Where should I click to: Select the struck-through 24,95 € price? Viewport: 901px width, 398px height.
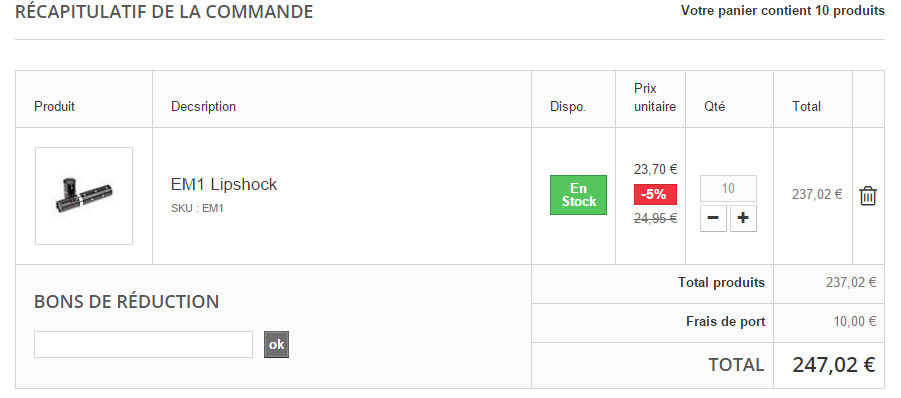point(655,218)
